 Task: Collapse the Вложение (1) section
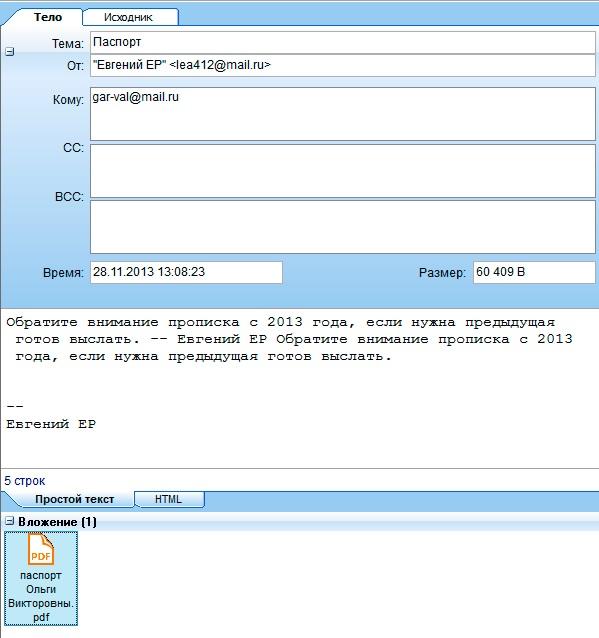(9, 521)
